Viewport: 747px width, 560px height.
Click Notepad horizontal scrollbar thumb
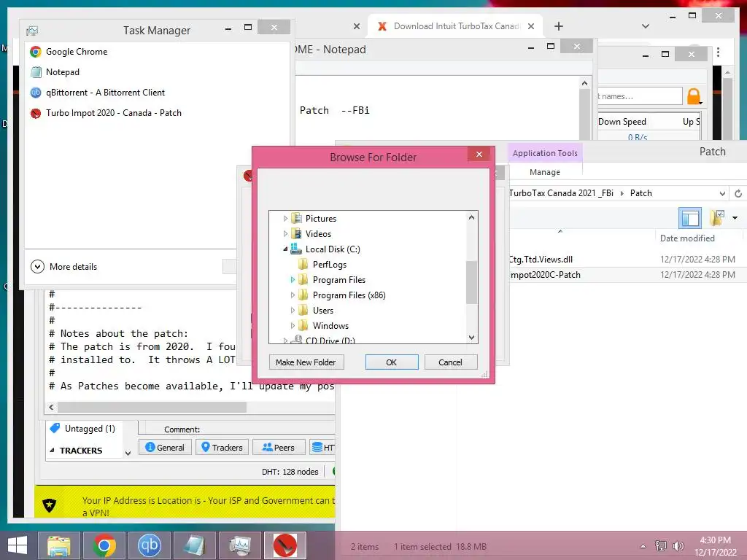[152, 407]
